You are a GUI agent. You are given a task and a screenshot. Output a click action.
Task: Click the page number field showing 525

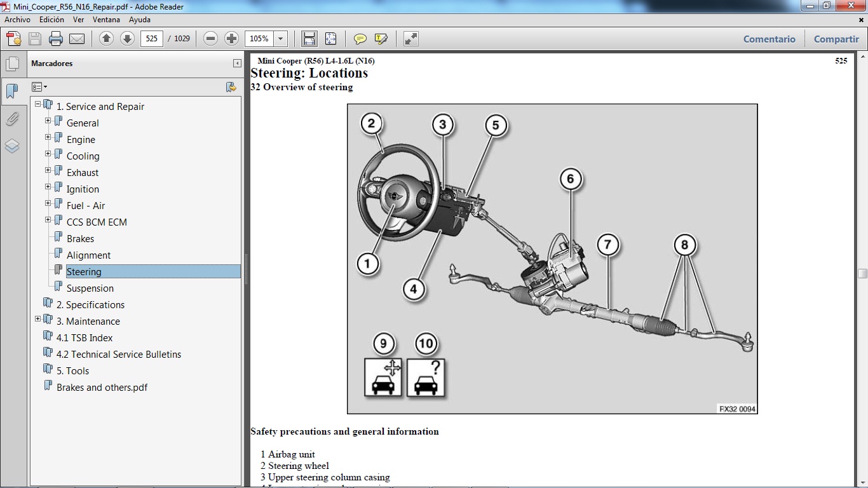pos(151,39)
